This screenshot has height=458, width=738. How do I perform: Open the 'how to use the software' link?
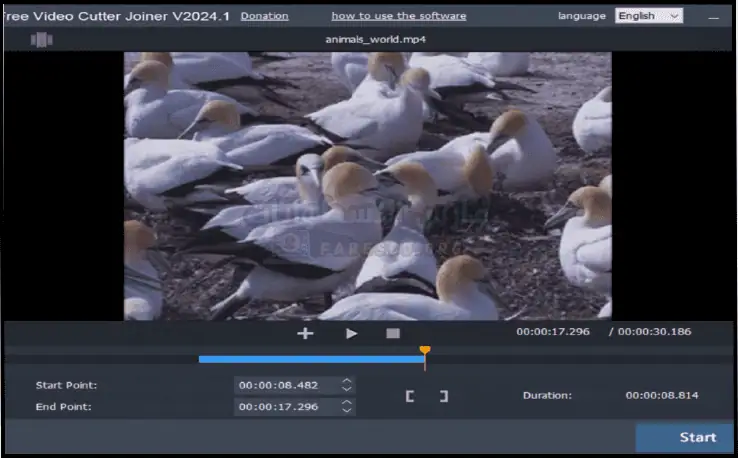point(398,16)
